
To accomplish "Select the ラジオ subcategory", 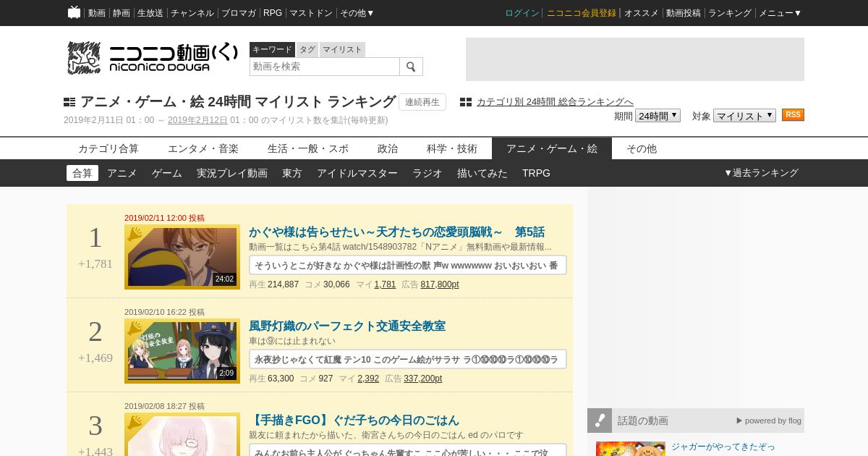I will coord(427,173).
